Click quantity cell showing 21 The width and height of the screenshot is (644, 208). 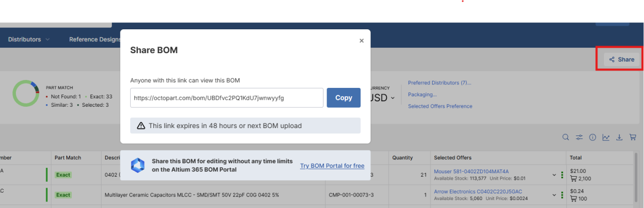click(x=409, y=175)
